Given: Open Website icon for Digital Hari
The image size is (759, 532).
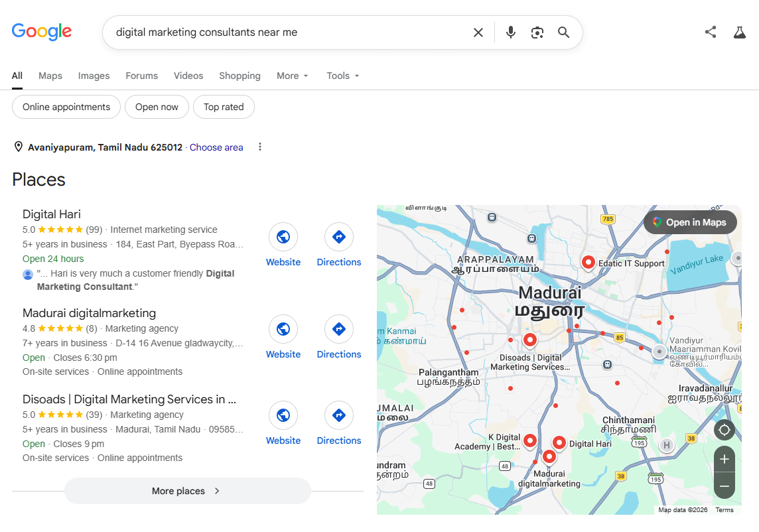Looking at the screenshot, I should click(x=283, y=237).
